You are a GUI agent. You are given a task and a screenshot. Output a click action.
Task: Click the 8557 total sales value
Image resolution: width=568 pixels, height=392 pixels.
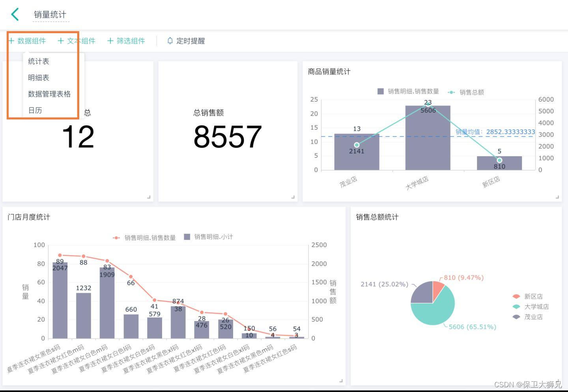tap(228, 137)
